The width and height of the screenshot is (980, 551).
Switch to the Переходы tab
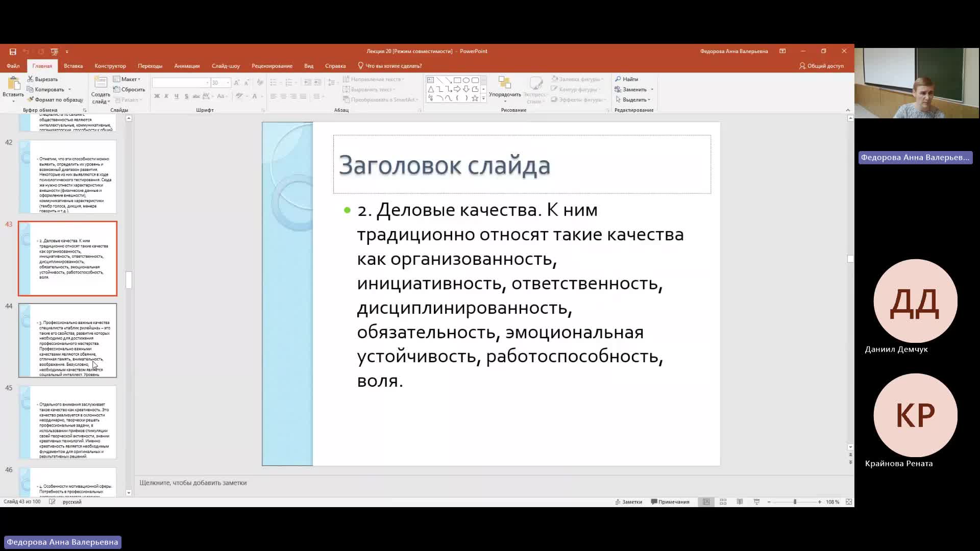(x=150, y=66)
